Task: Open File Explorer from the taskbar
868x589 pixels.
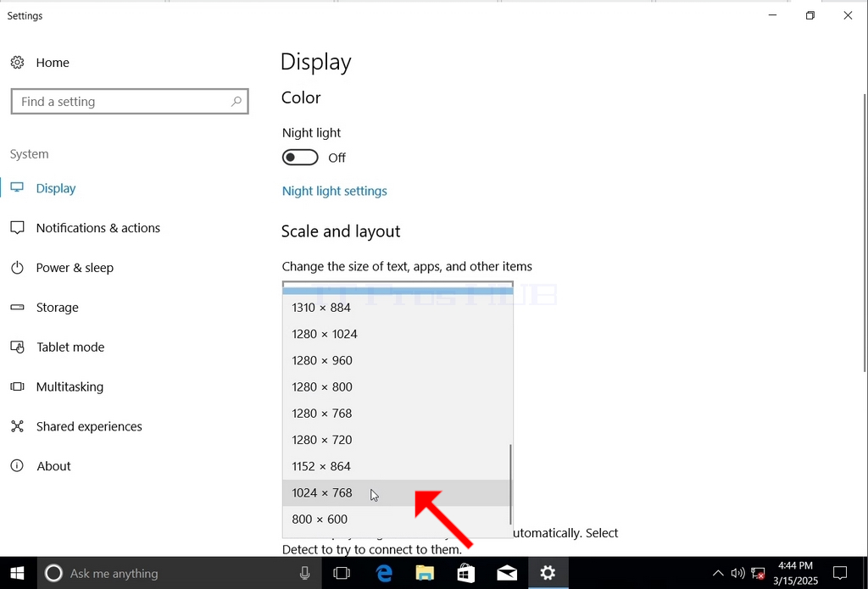Action: 425,573
